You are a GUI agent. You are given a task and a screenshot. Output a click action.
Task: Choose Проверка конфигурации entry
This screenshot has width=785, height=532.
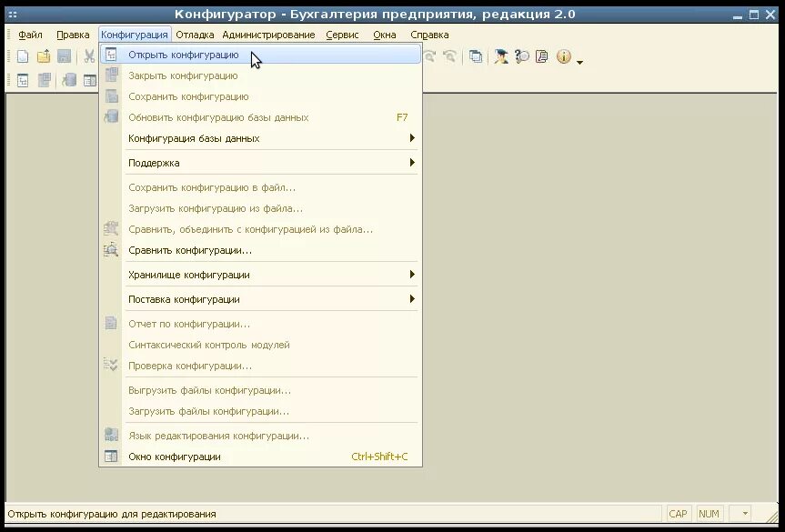pyautogui.click(x=260, y=366)
